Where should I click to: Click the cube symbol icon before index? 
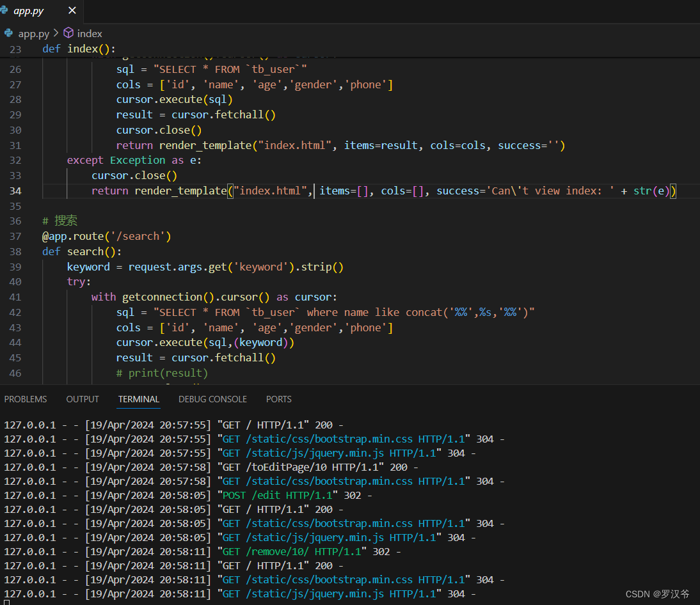[68, 33]
